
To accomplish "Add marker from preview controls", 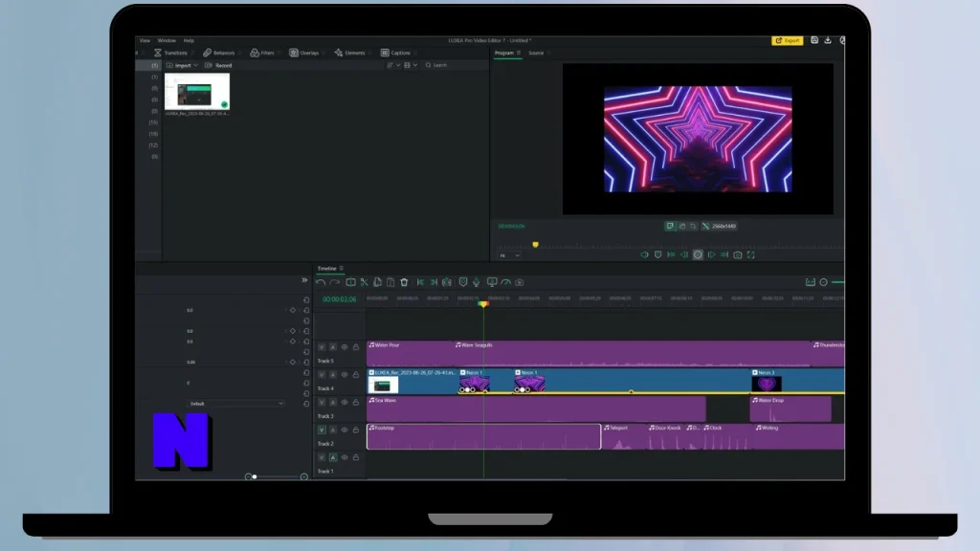I will (658, 254).
